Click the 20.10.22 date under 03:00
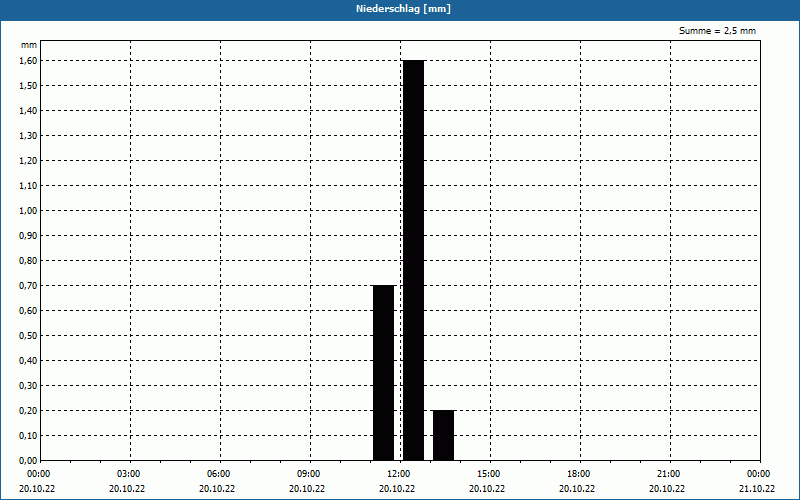Viewport: 800px width, 500px height. tap(127, 488)
